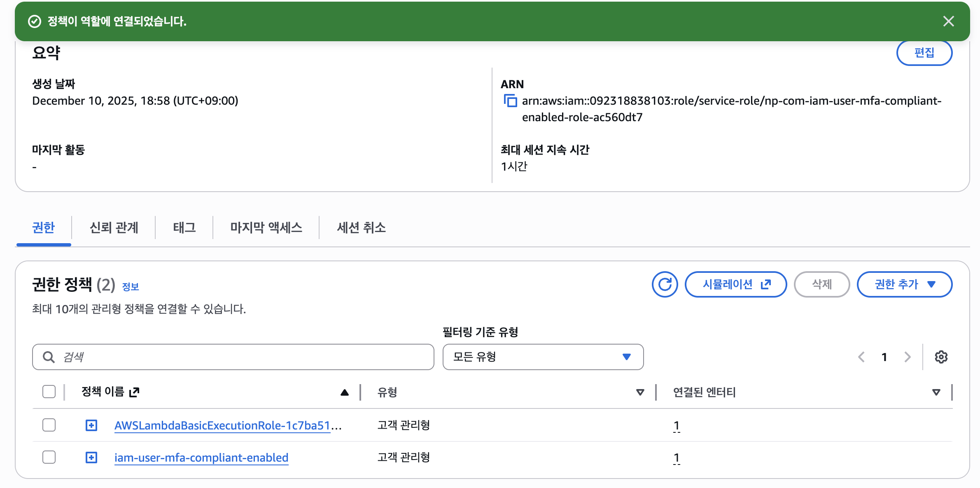Expand the AWSLambdaBasicExecutionRole policy row
Screen dimensions: 980x488
(x=91, y=425)
